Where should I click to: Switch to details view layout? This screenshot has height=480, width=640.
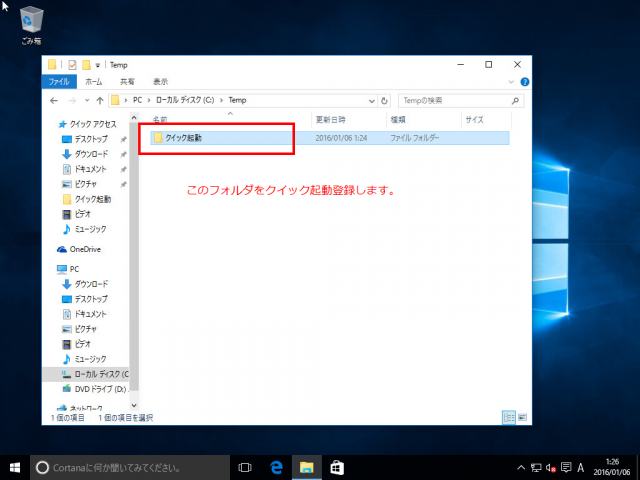pos(508,416)
